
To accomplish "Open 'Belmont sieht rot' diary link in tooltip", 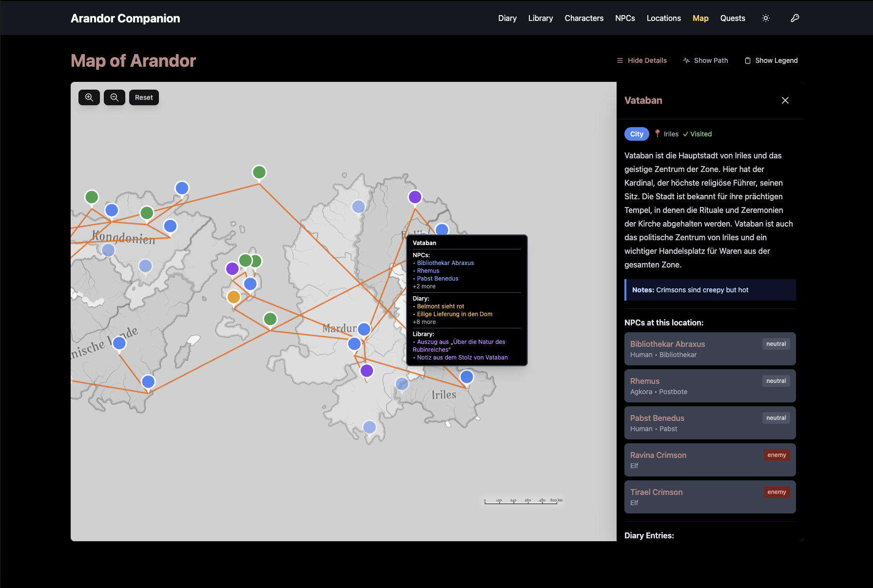I will click(x=440, y=306).
